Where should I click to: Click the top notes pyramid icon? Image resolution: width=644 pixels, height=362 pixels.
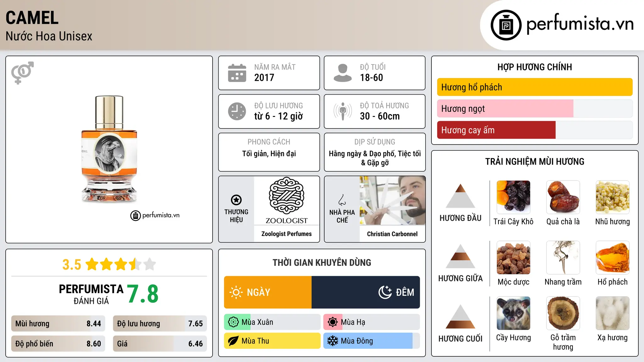pyautogui.click(x=460, y=196)
